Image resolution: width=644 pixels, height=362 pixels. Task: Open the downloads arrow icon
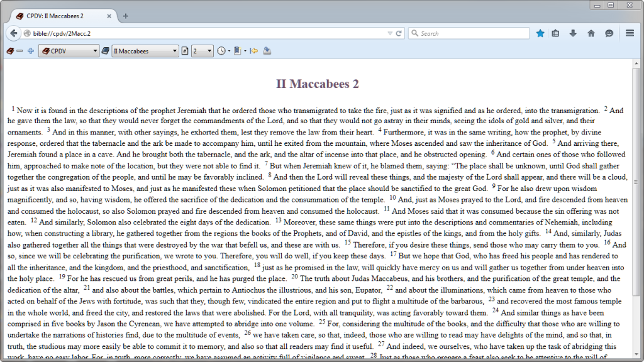(573, 33)
